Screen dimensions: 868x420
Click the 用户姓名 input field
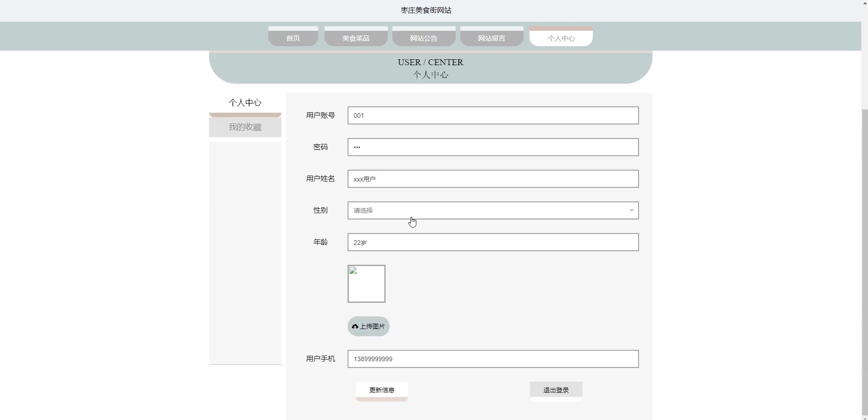click(493, 179)
